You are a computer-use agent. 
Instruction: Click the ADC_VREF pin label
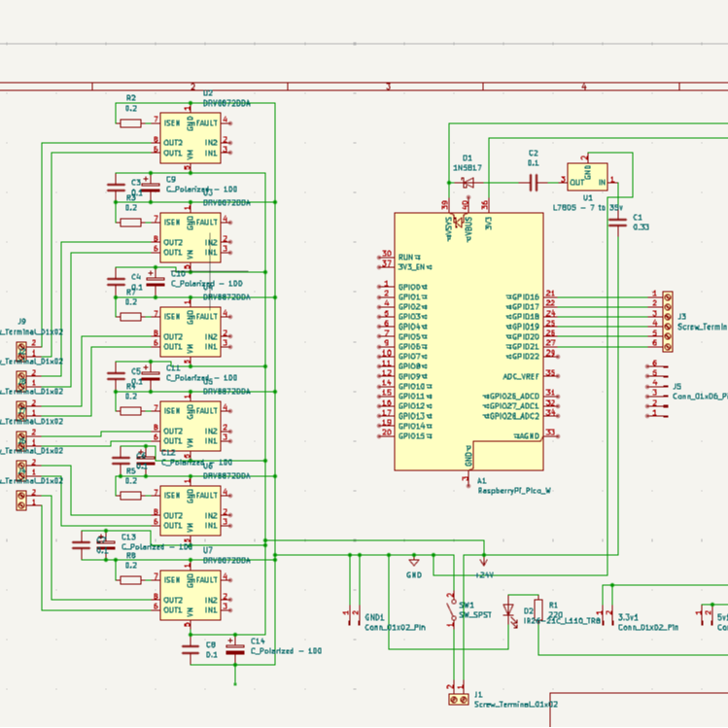coord(521,376)
